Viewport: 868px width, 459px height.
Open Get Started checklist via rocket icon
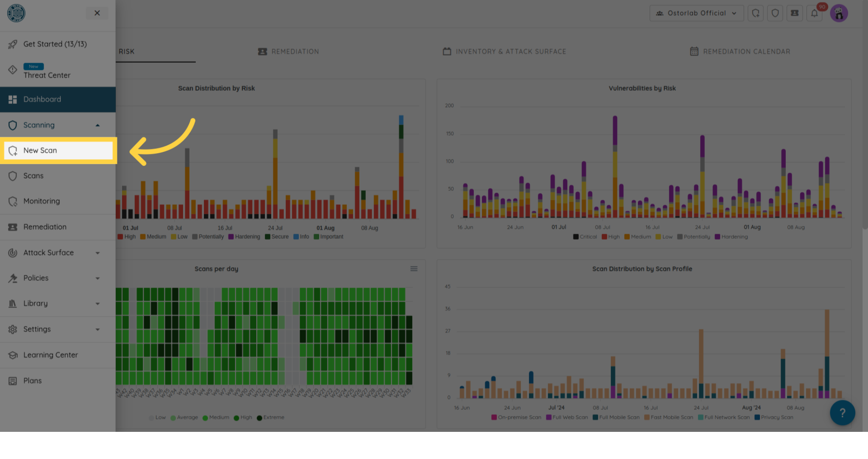(x=55, y=44)
